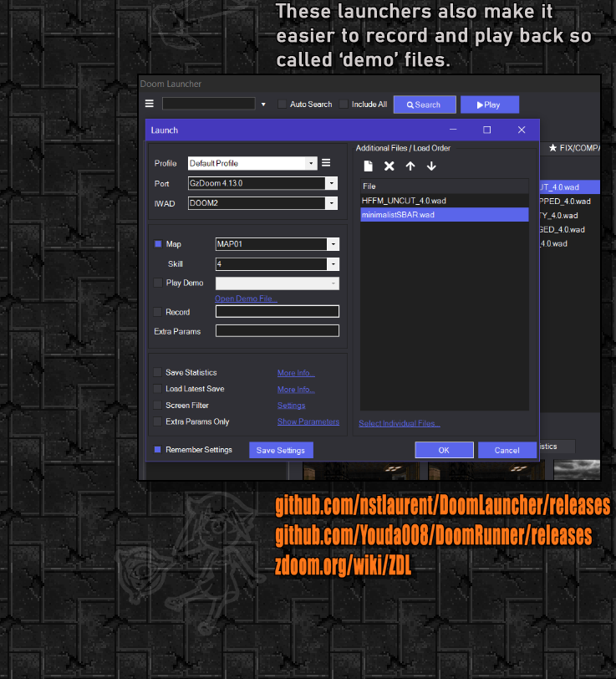Enable the Record checkbox
This screenshot has width=616, height=679.
coord(158,312)
